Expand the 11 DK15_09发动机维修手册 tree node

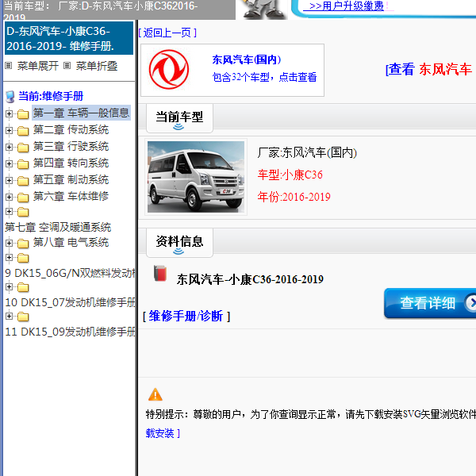click(x=9, y=317)
